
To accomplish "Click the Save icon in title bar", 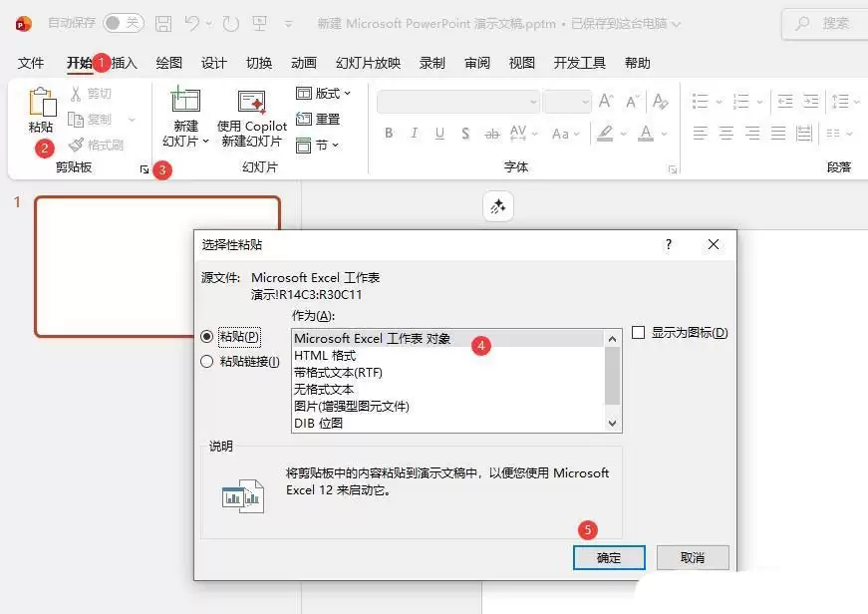I will tap(163, 23).
